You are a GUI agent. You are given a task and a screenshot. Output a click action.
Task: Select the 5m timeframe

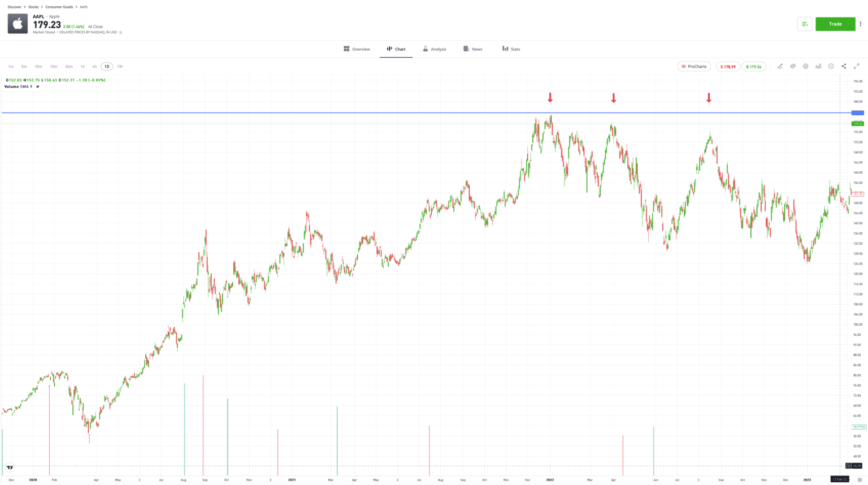(x=24, y=66)
